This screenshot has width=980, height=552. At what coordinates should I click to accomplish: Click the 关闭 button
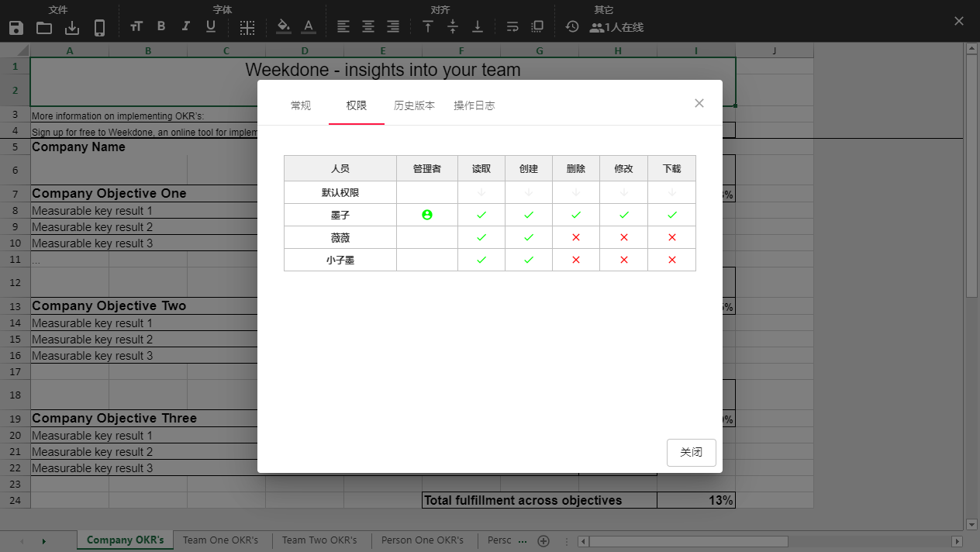click(x=691, y=452)
